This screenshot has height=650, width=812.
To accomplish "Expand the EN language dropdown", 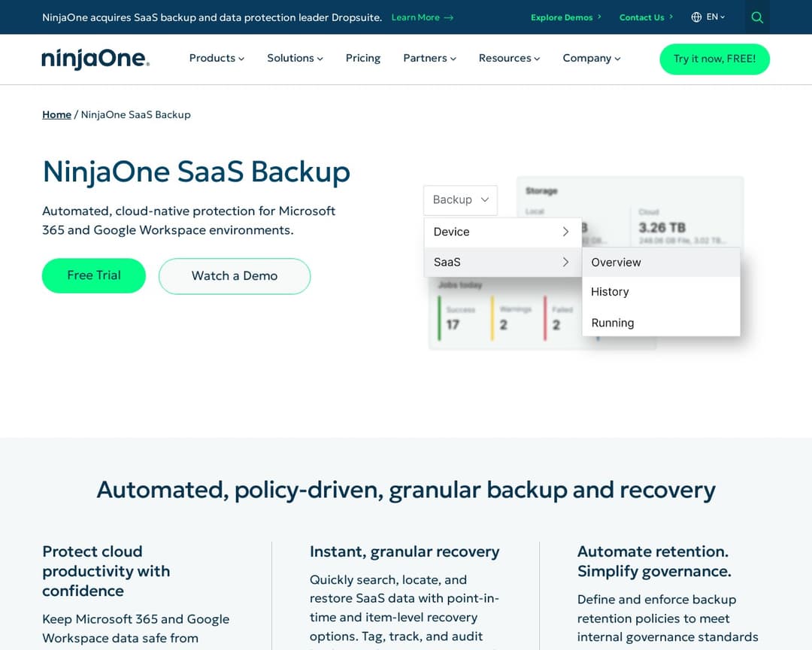I will coord(715,17).
